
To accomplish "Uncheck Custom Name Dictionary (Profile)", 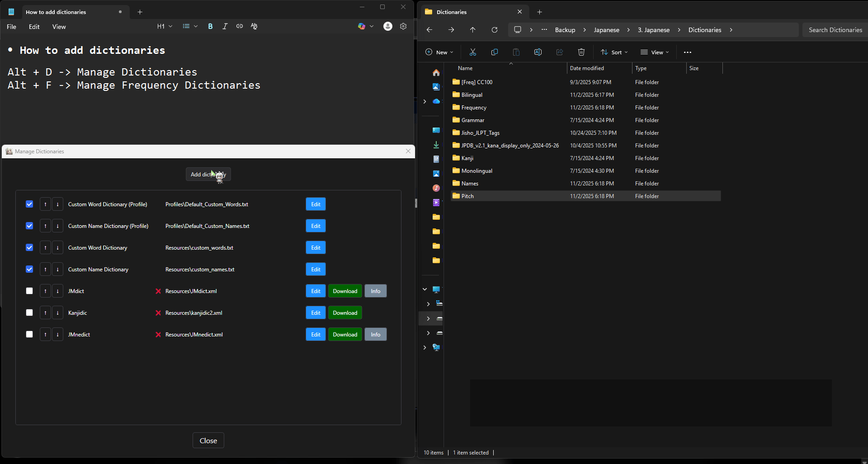I will (29, 226).
